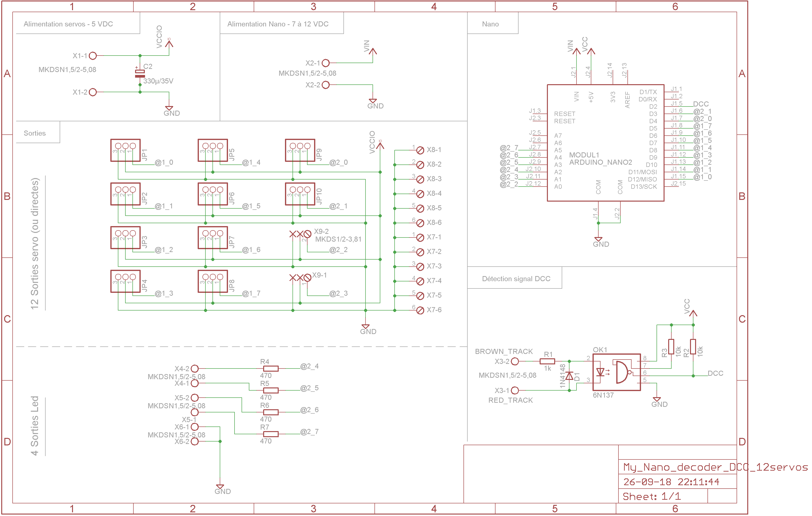Click the JP1 three-pin header symbol

[x=125, y=150]
